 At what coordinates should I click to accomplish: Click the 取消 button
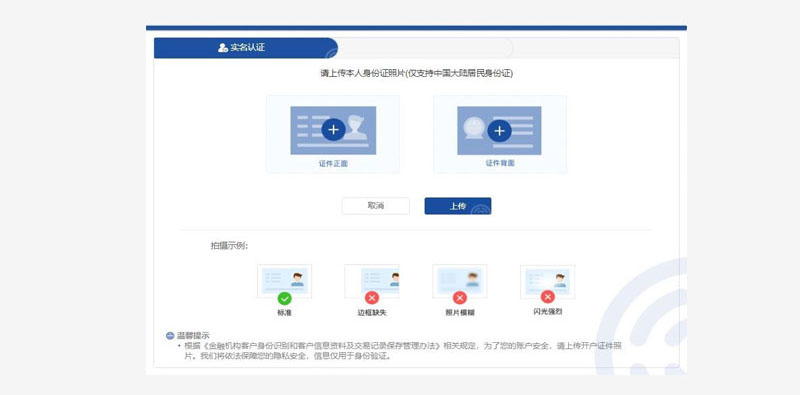click(376, 206)
